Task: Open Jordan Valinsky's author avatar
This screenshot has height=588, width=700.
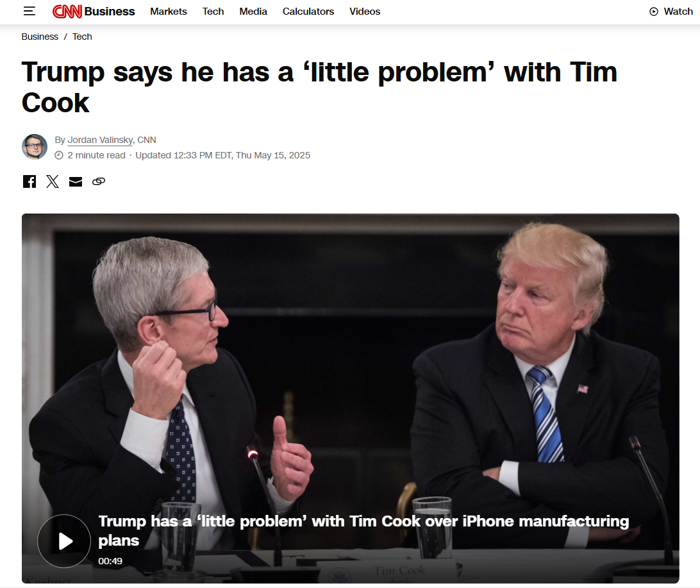Action: pyautogui.click(x=35, y=146)
